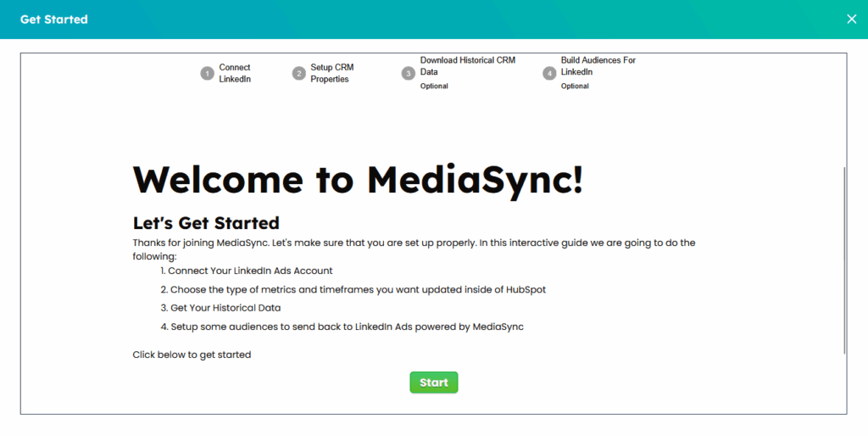Screen dimensions: 868x436
Task: Click the Optional label under Build Audiences For LinkedIn
Action: 575,86
